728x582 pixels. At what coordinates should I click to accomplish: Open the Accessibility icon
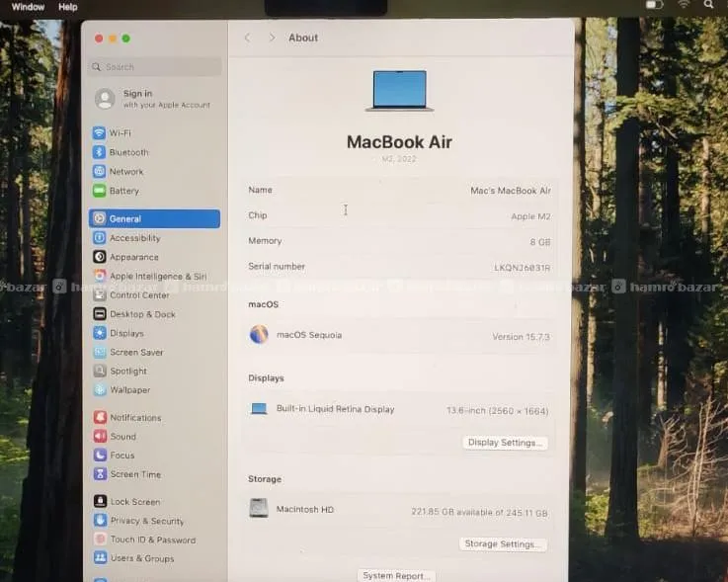coord(99,238)
